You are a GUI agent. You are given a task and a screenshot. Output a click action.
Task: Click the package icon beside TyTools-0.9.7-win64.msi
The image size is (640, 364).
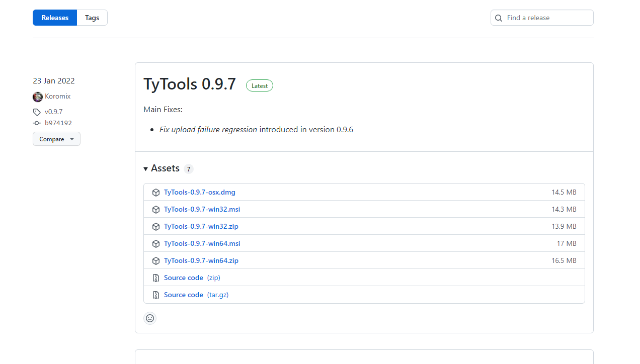(x=156, y=243)
